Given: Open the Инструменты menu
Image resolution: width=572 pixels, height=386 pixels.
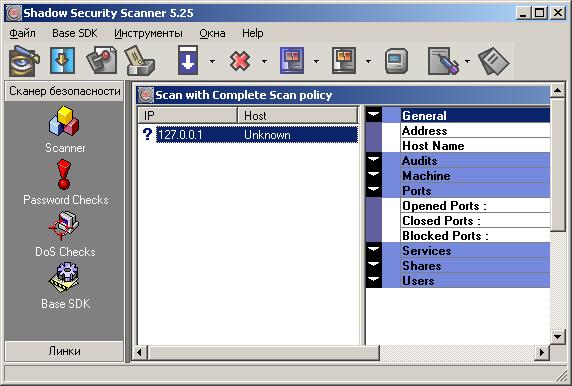Looking at the screenshot, I should (x=148, y=33).
